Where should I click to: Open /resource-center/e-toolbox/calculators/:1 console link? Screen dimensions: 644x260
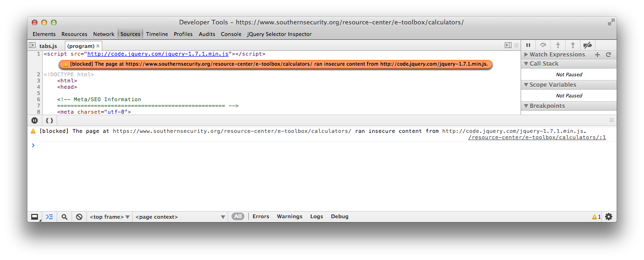pyautogui.click(x=537, y=137)
